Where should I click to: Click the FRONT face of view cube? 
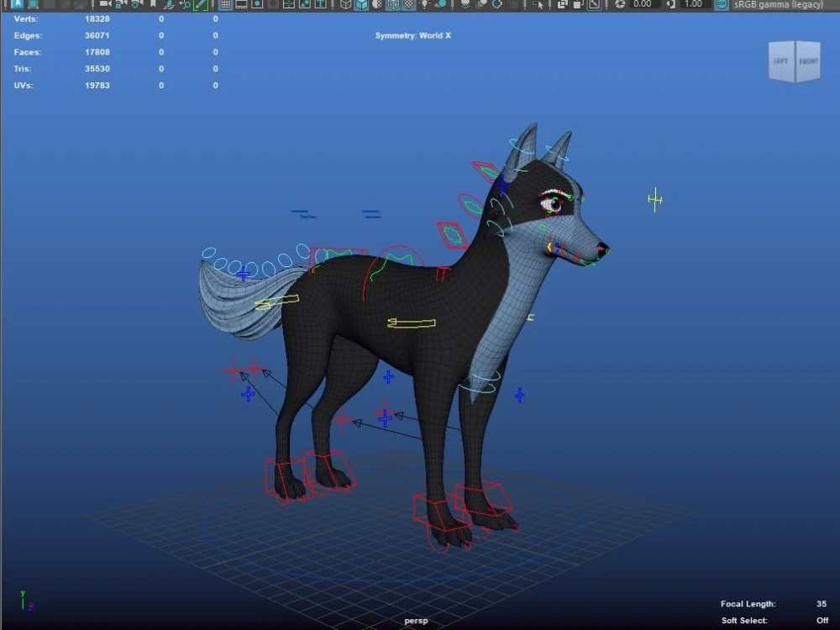808,61
